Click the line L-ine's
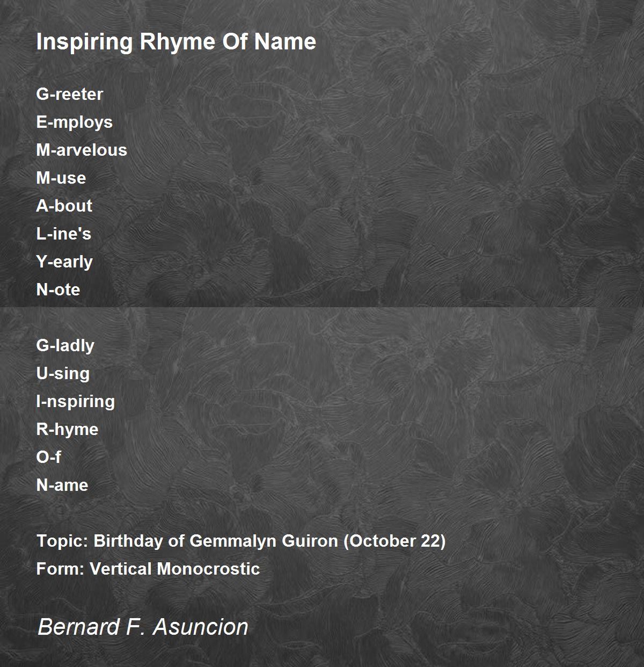Viewport: 644px width, 667px height. point(64,234)
